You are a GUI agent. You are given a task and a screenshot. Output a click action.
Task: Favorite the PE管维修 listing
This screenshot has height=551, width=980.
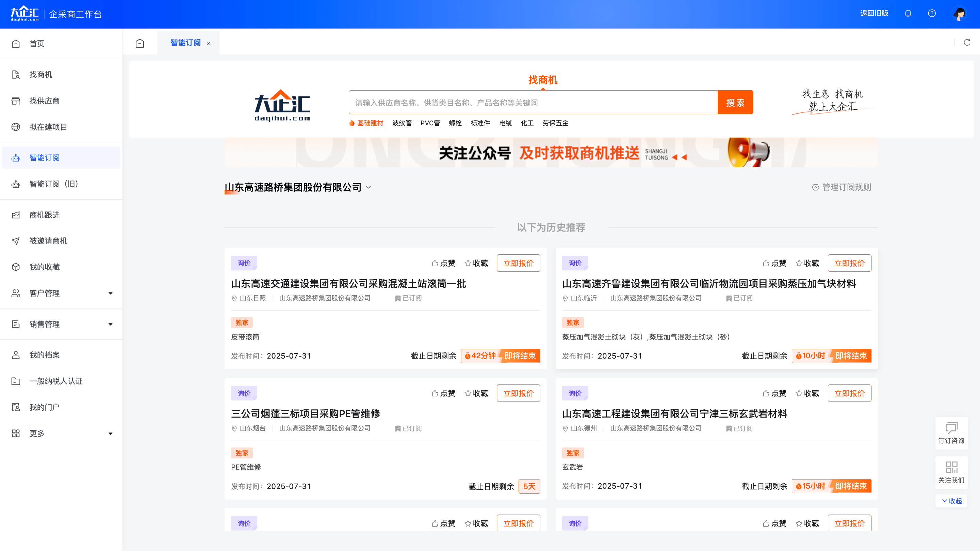tap(476, 394)
